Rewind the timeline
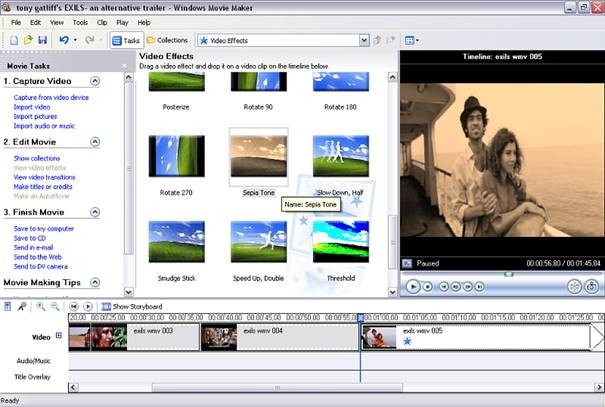 coord(74,307)
